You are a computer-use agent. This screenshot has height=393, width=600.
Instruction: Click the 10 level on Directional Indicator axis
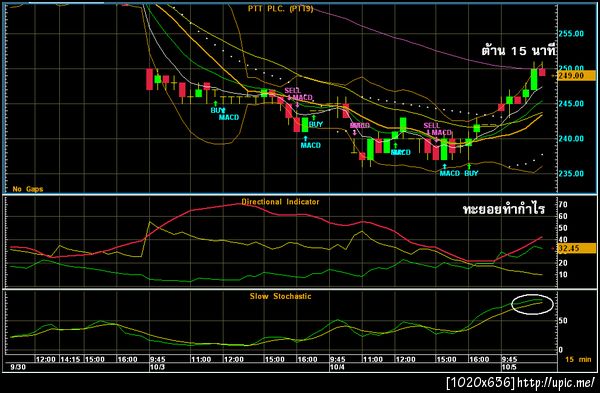point(563,275)
